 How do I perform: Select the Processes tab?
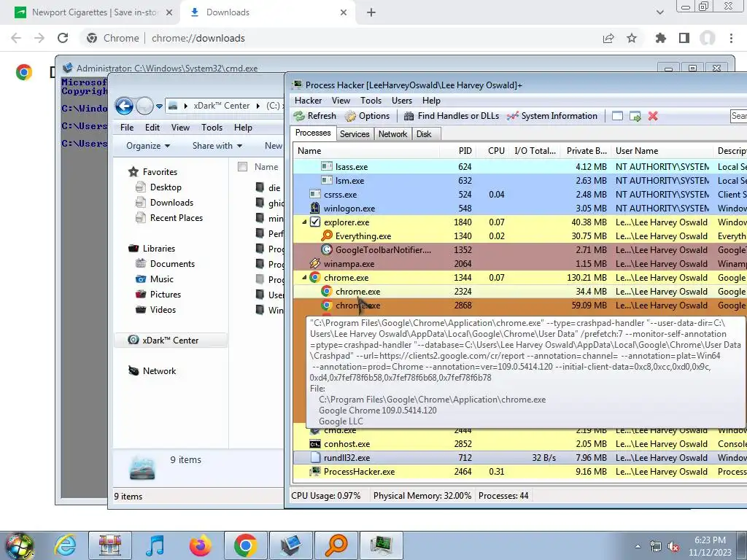click(313, 133)
